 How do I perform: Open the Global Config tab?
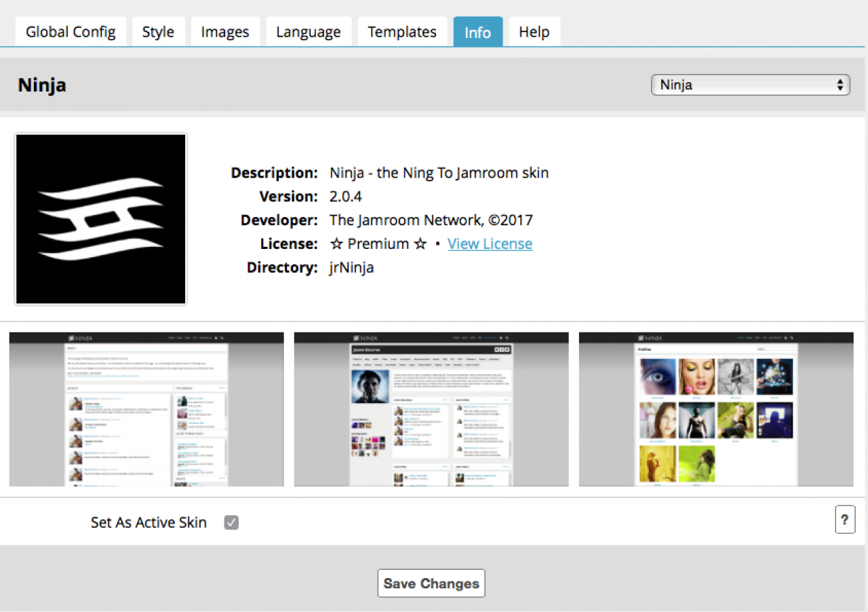pyautogui.click(x=71, y=32)
